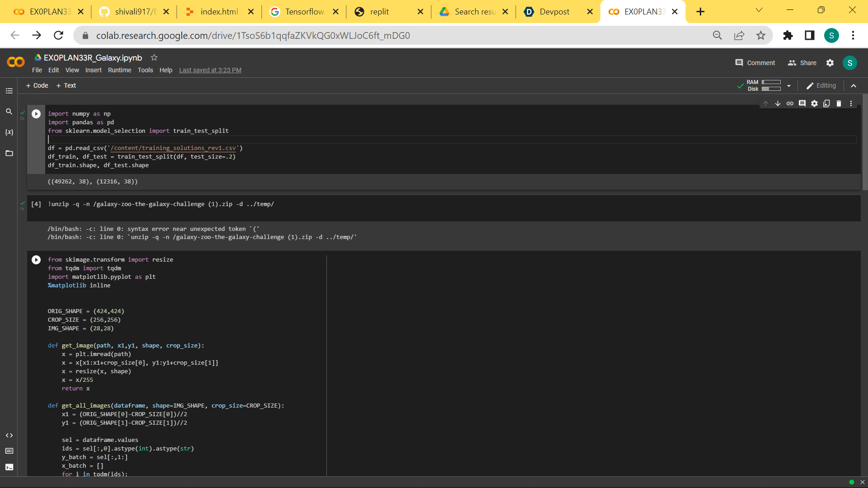Delete the selected cell with trash icon
868x488 pixels.
[x=839, y=103]
